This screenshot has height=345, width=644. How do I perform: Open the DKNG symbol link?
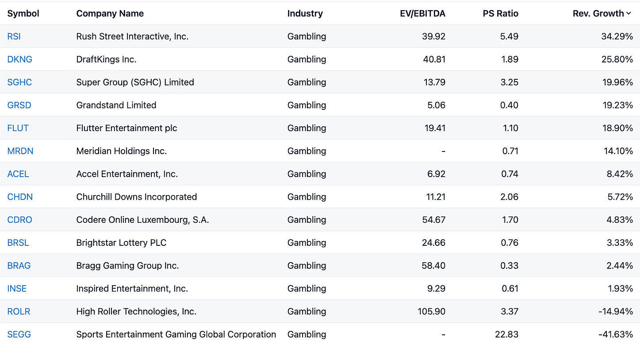[20, 59]
